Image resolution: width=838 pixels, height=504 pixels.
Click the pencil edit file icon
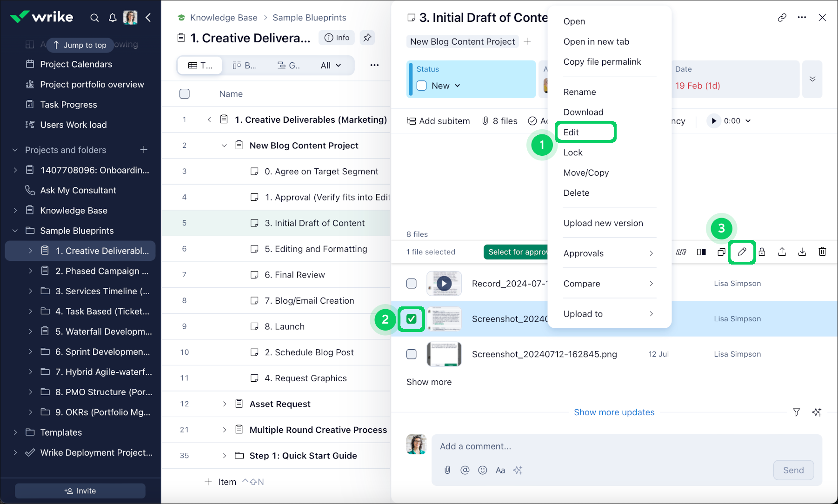click(x=742, y=252)
